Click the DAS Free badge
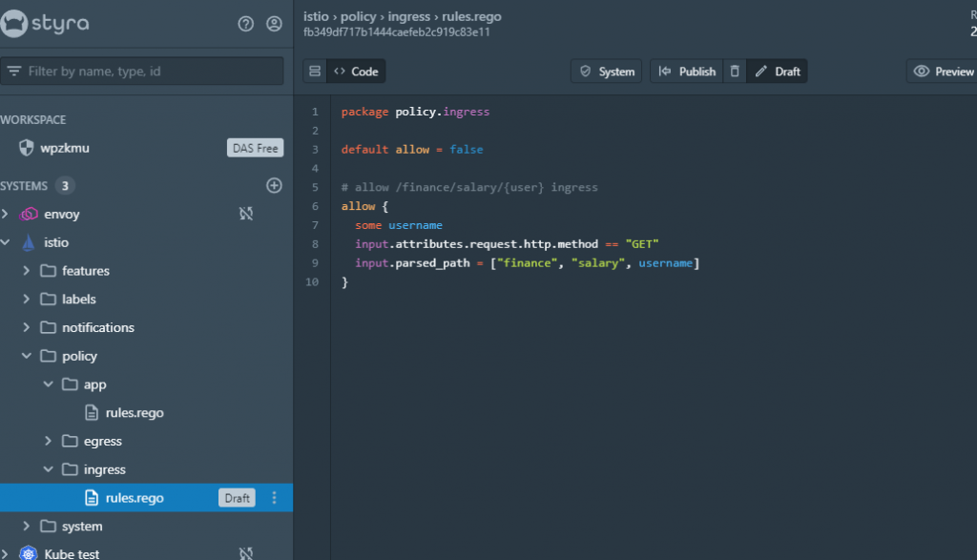The image size is (977, 560). [x=255, y=148]
